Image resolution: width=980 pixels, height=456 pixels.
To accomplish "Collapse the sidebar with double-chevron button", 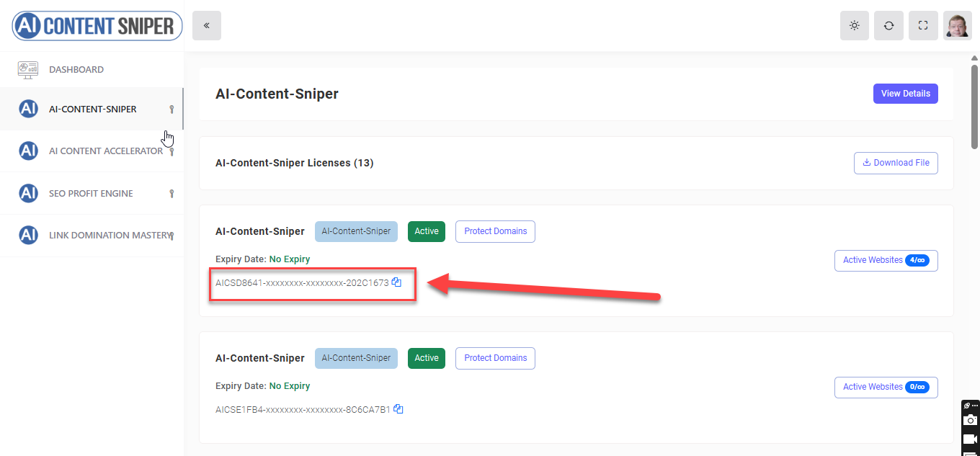I will [207, 26].
